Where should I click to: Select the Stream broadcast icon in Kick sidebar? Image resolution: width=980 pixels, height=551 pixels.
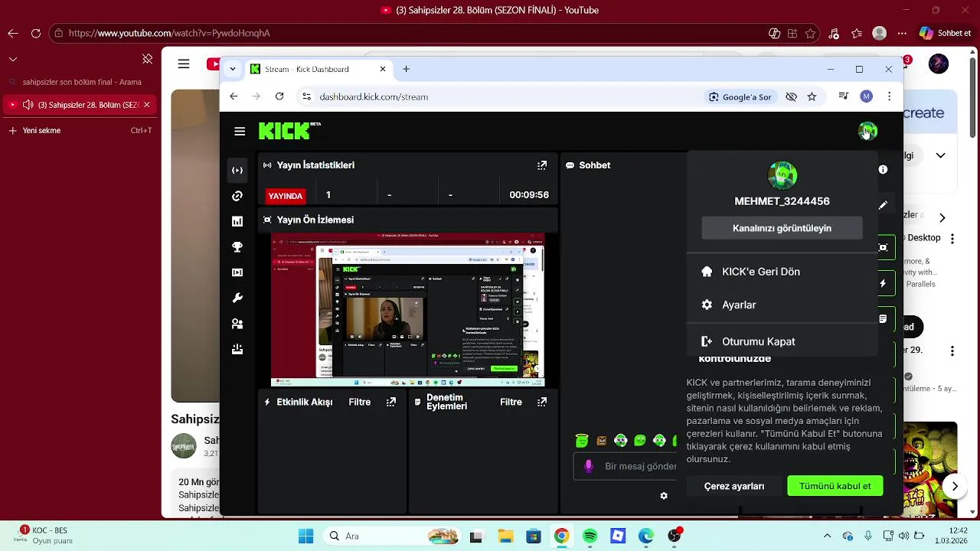pyautogui.click(x=237, y=170)
